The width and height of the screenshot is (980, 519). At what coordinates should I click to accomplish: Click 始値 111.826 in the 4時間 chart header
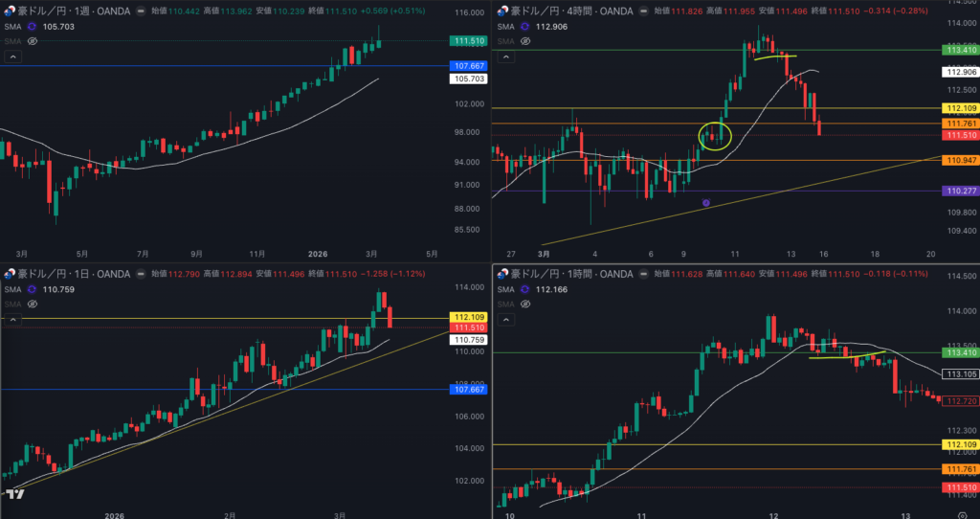point(679,11)
